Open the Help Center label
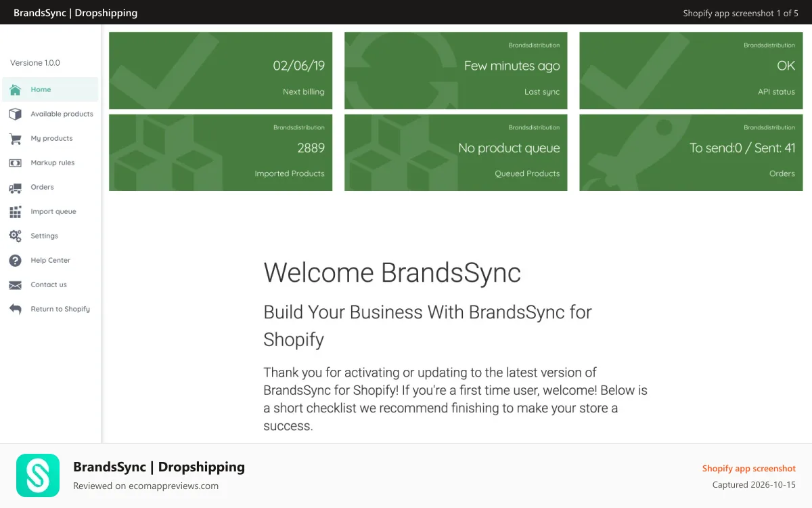 coord(50,260)
